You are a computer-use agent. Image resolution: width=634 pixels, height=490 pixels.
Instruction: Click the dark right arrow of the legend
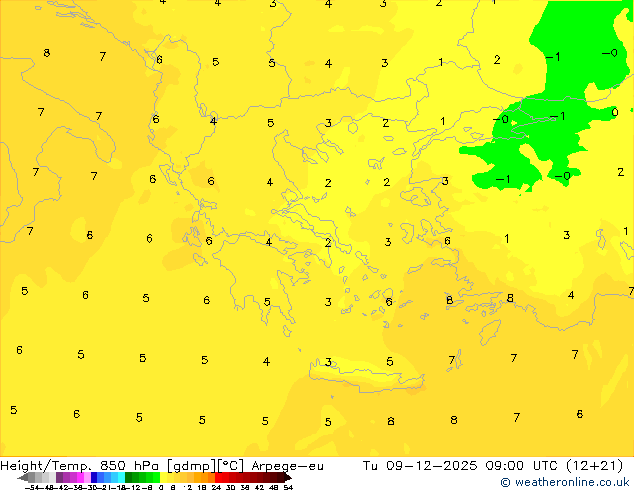288,478
